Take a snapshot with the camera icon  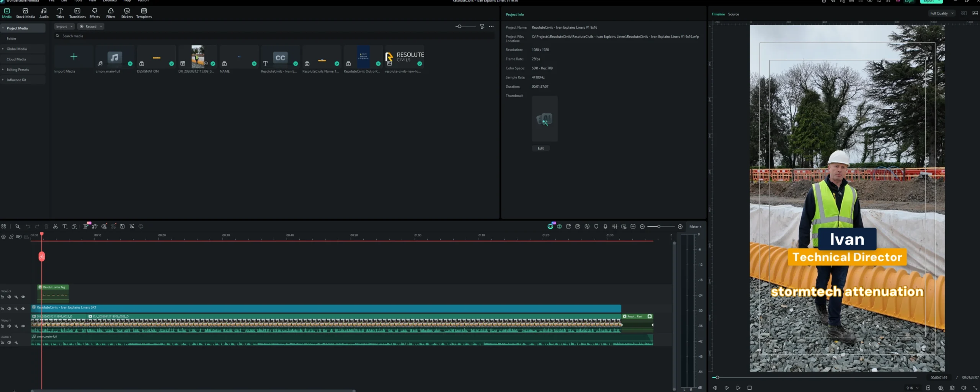click(952, 388)
